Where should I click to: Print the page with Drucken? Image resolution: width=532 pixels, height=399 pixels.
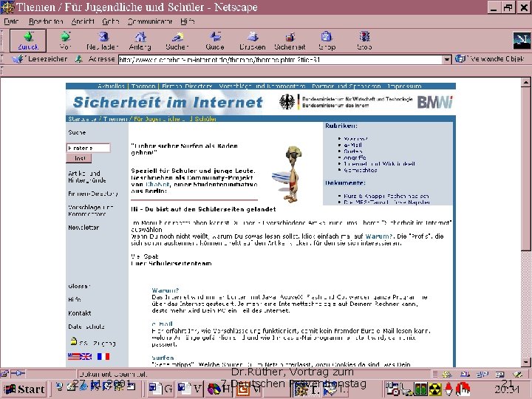coord(253,41)
